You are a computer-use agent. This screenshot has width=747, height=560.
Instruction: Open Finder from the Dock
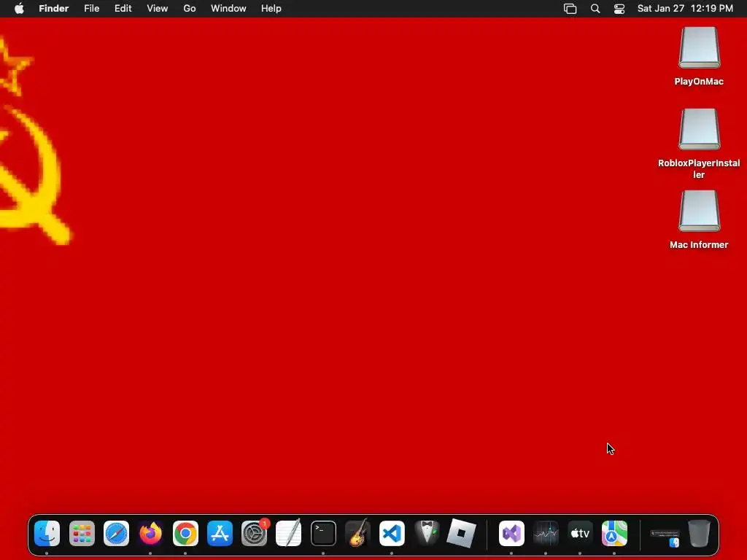(47, 533)
